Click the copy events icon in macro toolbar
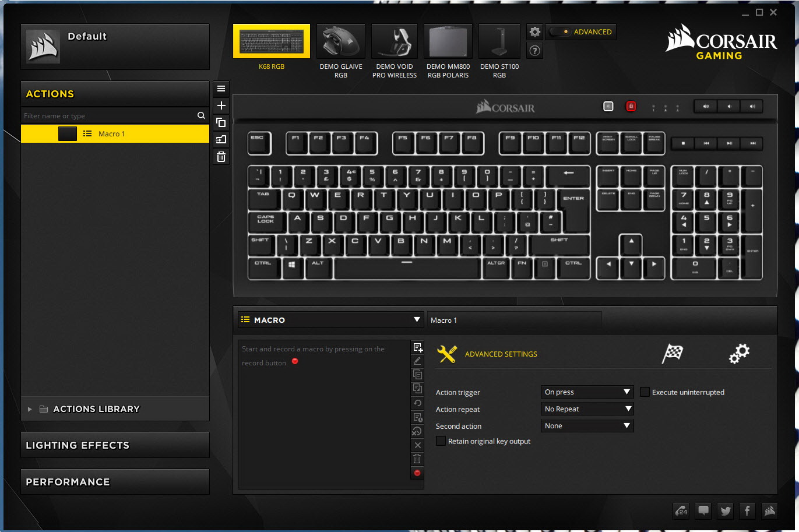Image resolution: width=799 pixels, height=532 pixels. click(417, 375)
